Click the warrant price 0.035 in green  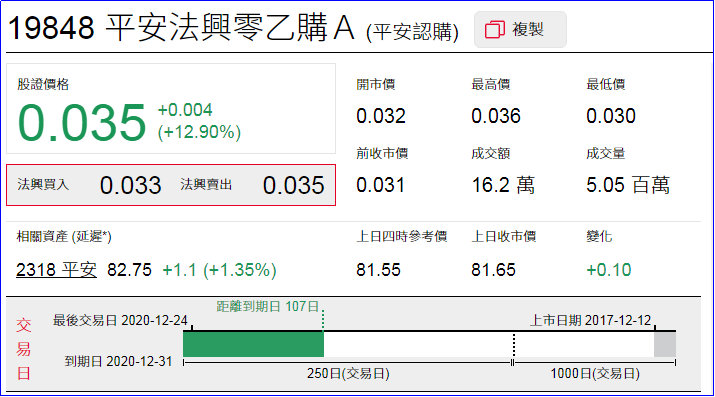(82, 123)
